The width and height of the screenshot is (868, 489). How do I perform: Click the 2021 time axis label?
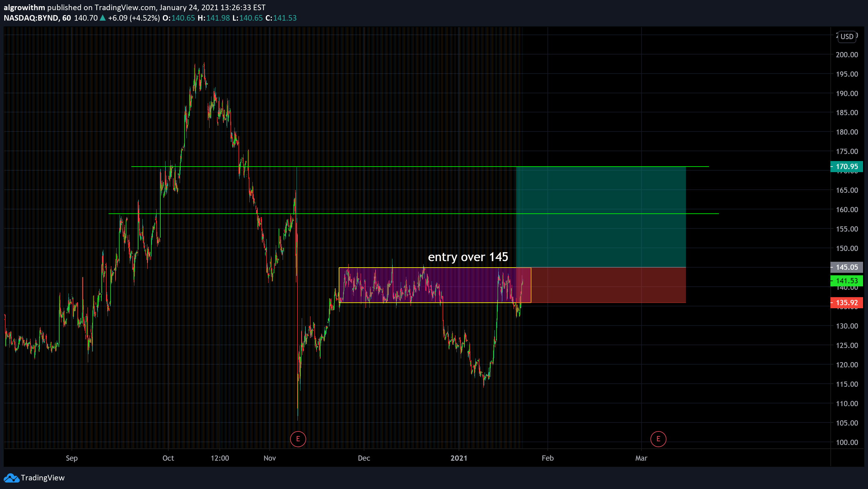tap(459, 458)
